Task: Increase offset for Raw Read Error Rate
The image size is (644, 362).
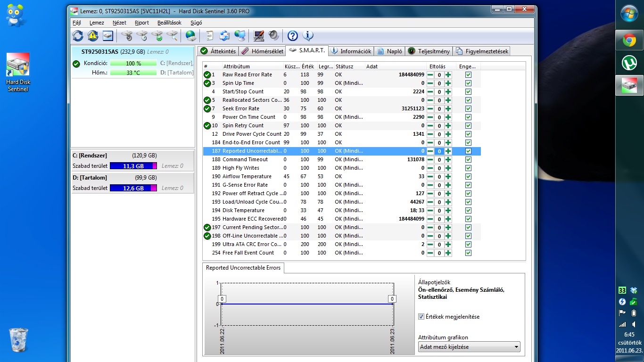Action: pyautogui.click(x=448, y=75)
